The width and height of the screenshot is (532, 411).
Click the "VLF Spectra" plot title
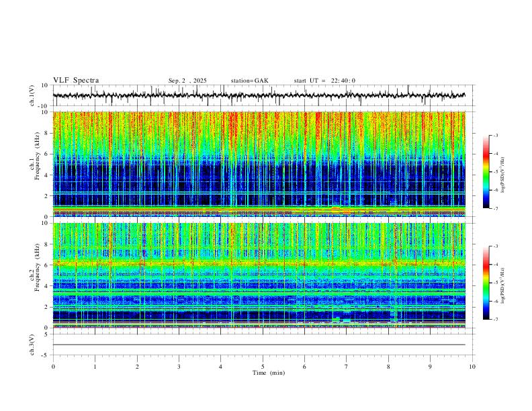[x=76, y=80]
